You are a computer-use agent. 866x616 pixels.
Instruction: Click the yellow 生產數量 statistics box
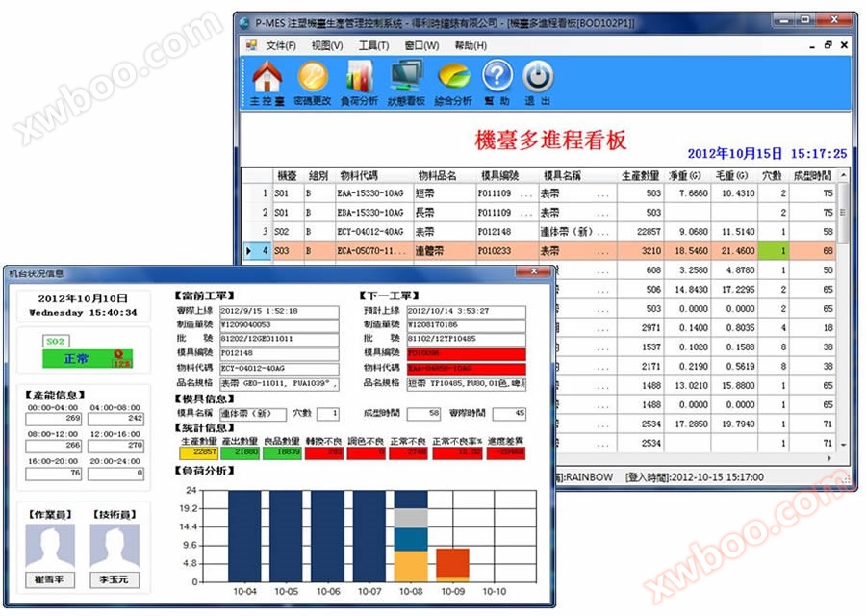[x=197, y=452]
